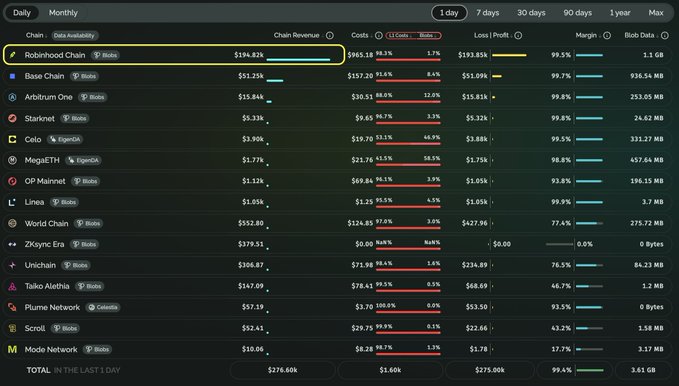Click the Arbitrum One logo icon
The image size is (679, 386).
tap(13, 97)
